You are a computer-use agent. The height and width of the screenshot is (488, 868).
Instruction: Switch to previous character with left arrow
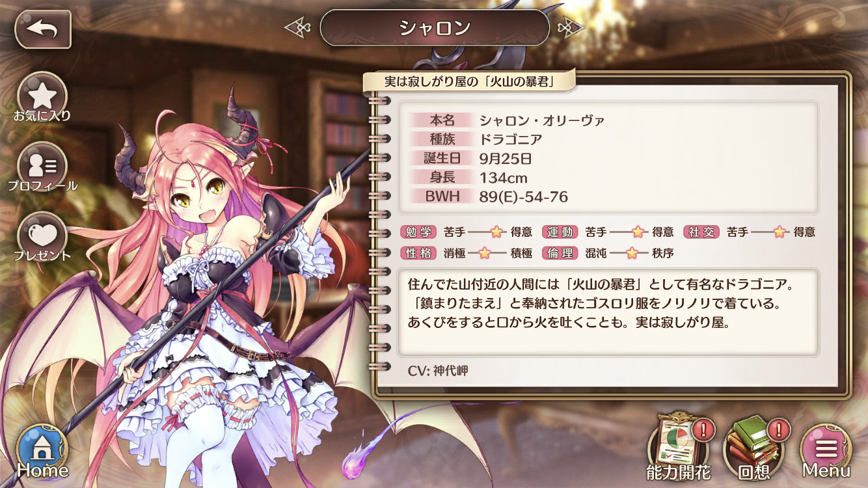pos(299,27)
